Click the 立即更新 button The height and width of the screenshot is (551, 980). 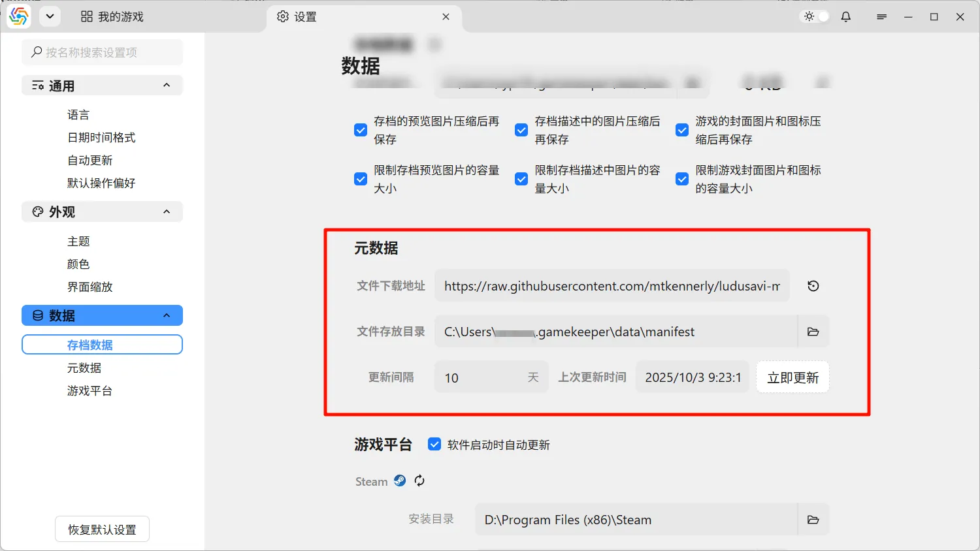pos(792,377)
